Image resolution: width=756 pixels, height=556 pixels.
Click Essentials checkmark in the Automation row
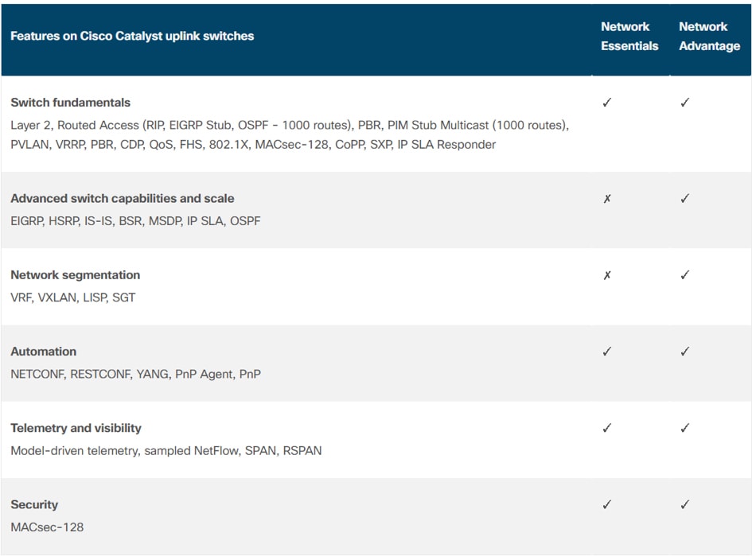[607, 352]
